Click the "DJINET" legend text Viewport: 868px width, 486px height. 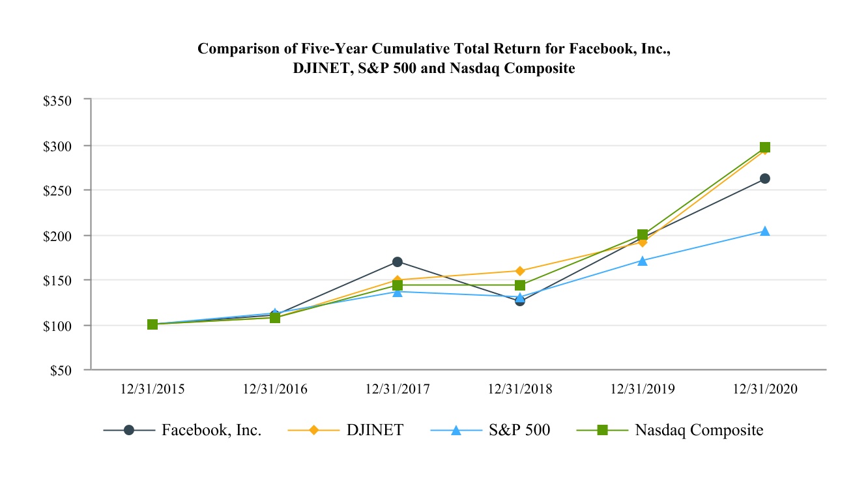[375, 431]
